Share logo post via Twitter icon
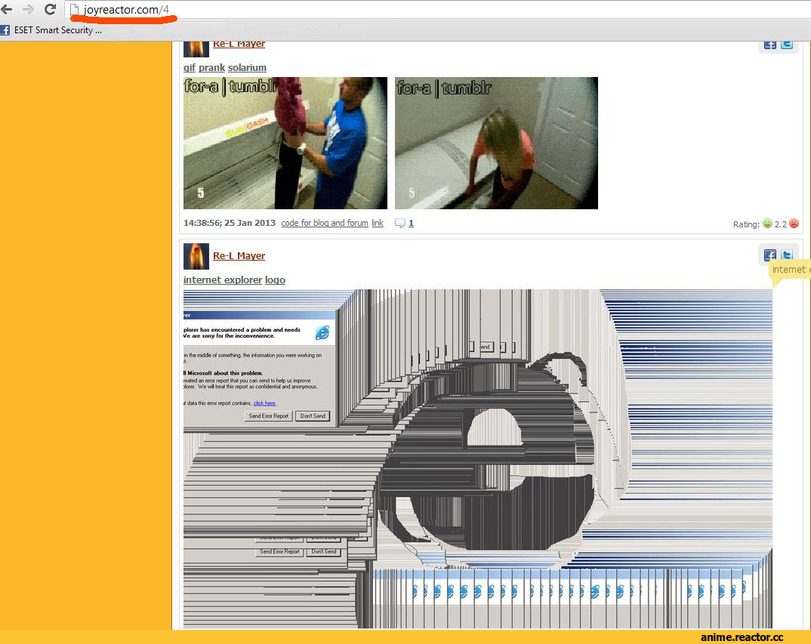Viewport: 811px width, 644px height. coord(787,254)
